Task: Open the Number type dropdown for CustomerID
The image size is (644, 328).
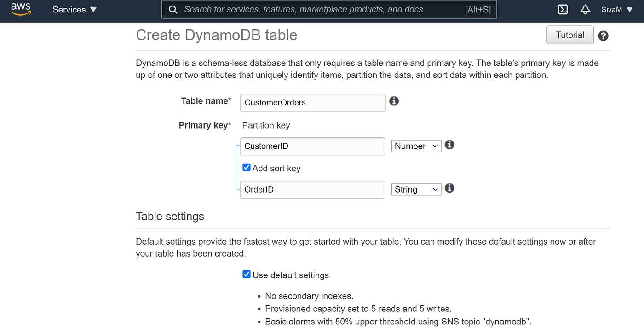Action: 416,146
